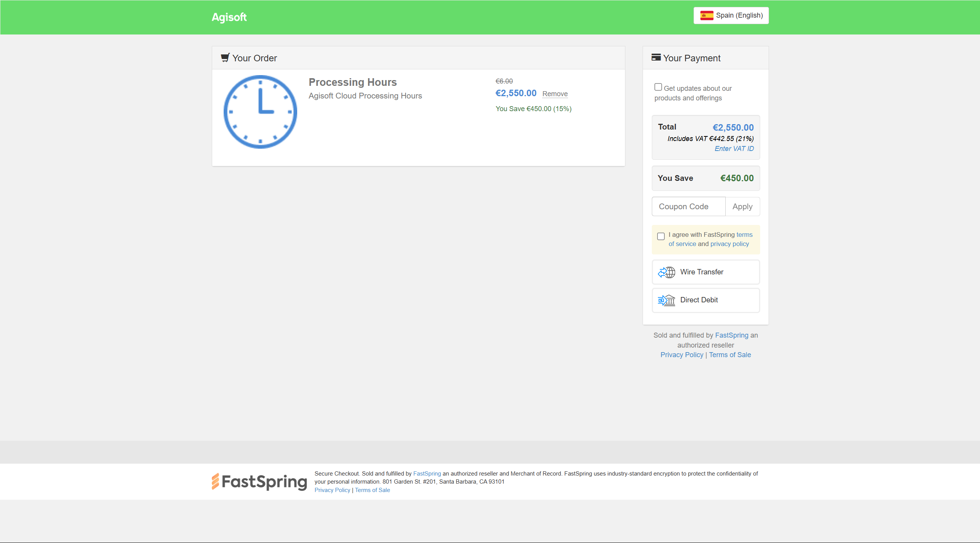
Task: Remove Processing Hours from order
Action: (555, 94)
